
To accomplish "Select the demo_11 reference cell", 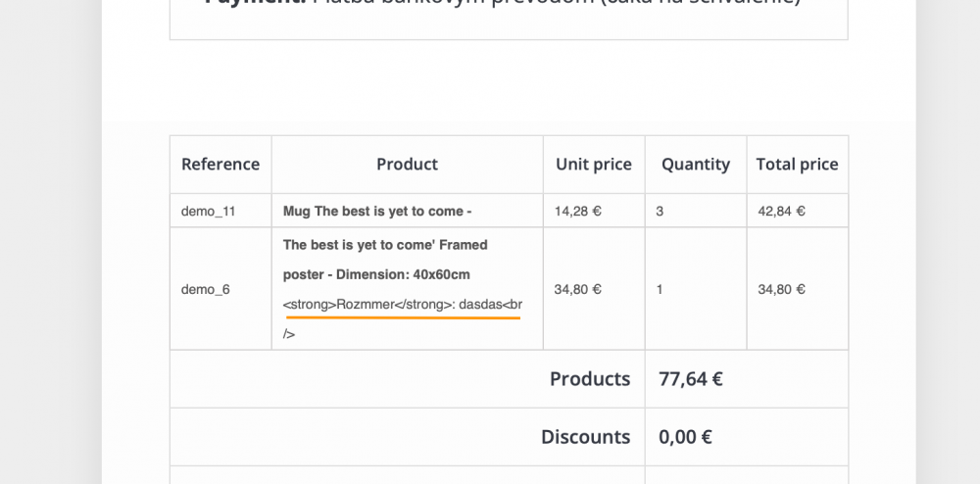I will pos(209,211).
